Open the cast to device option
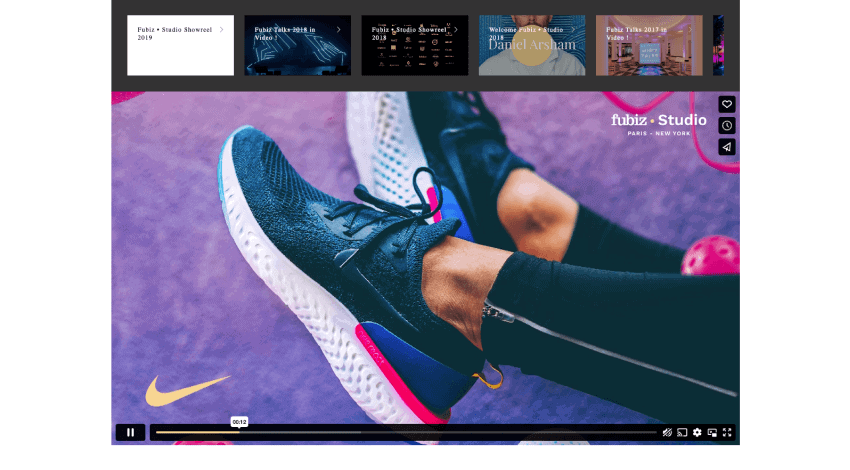The height and width of the screenshot is (470, 850). click(682, 432)
